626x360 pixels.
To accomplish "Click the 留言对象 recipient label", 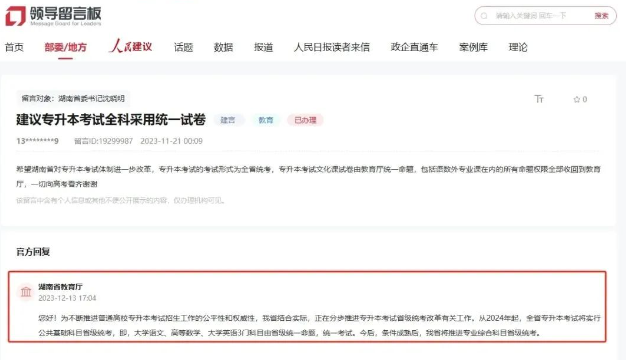I will point(73,99).
